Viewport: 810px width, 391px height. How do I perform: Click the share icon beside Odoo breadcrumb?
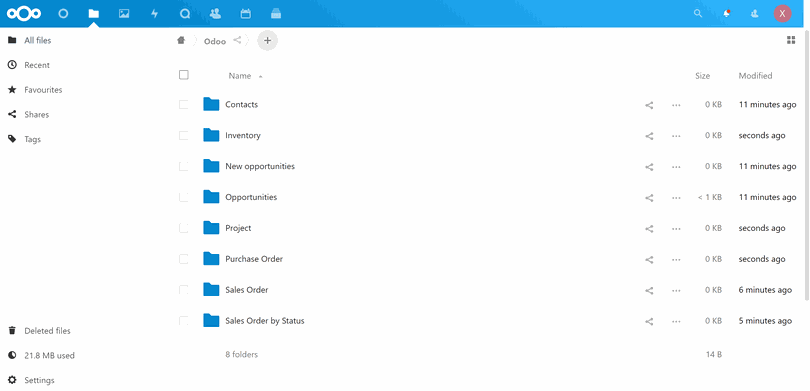pos(237,40)
